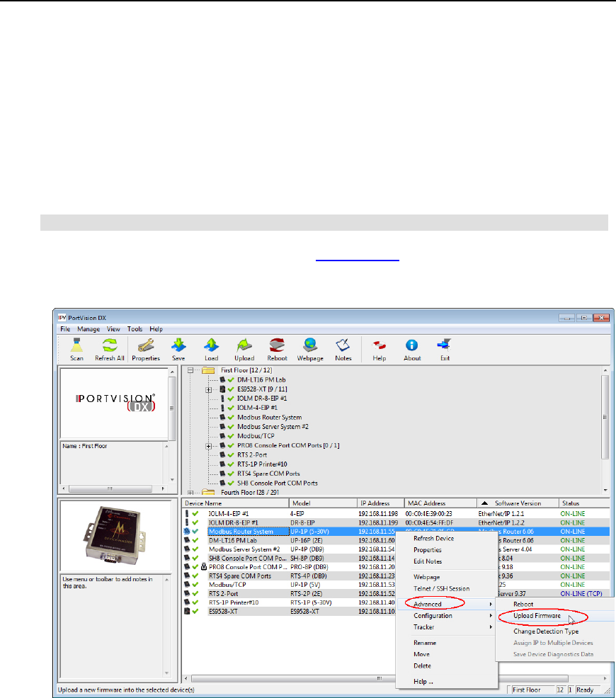Click the Fourth Floor folder icon
The width and height of the screenshot is (616, 698).
tap(208, 492)
